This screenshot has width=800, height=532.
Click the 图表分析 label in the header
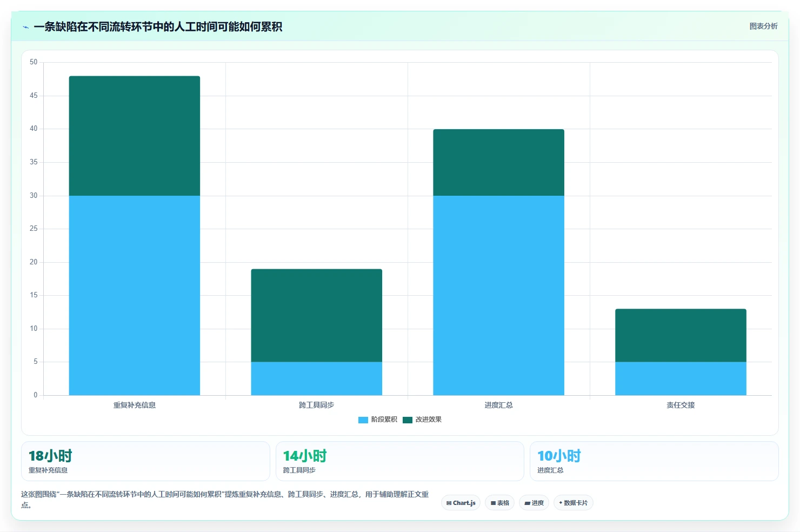[763, 26]
